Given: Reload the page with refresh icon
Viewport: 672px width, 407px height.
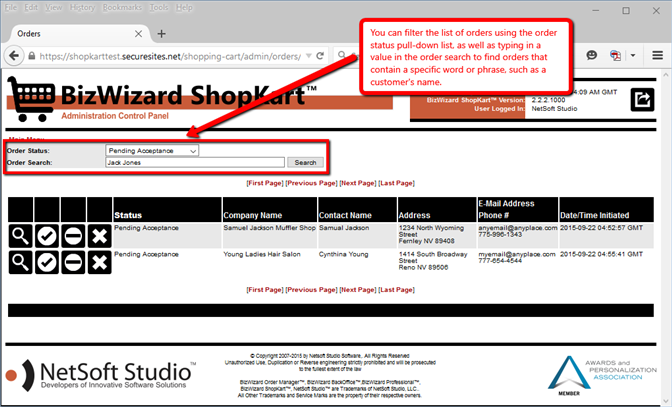Looking at the screenshot, I should (x=320, y=56).
